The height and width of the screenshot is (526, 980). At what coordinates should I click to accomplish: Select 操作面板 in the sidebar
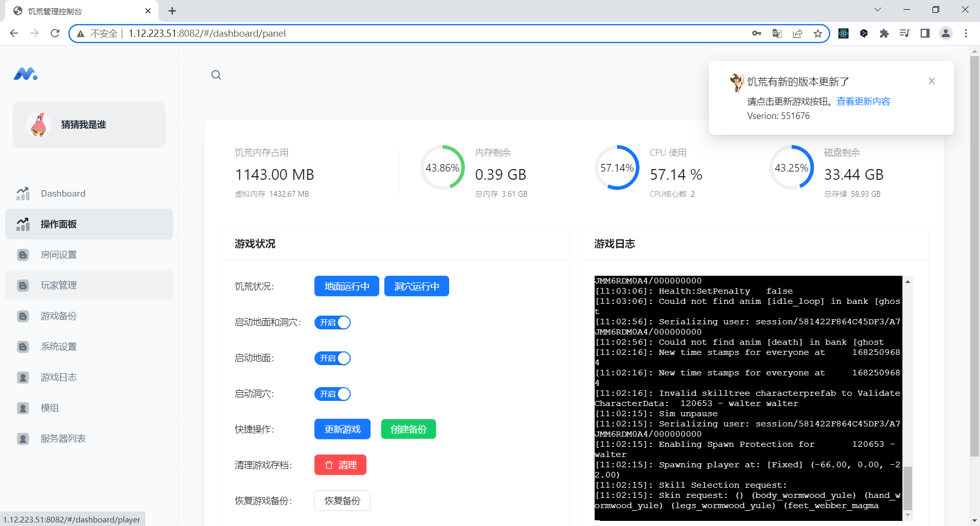tap(89, 224)
